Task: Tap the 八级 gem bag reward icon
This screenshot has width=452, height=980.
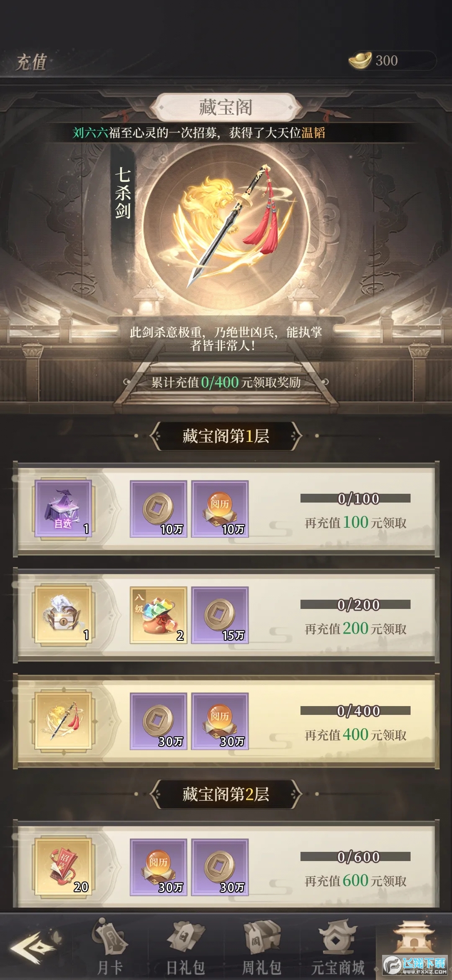Action: (158, 615)
